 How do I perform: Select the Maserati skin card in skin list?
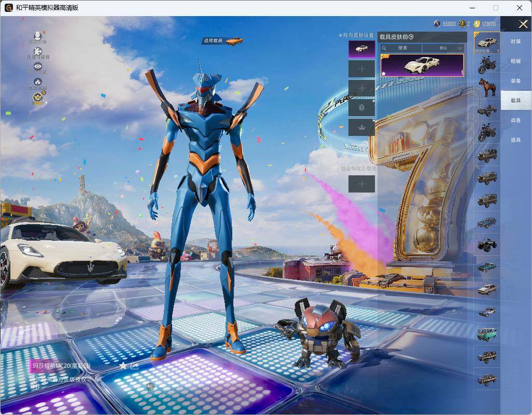tap(422, 65)
